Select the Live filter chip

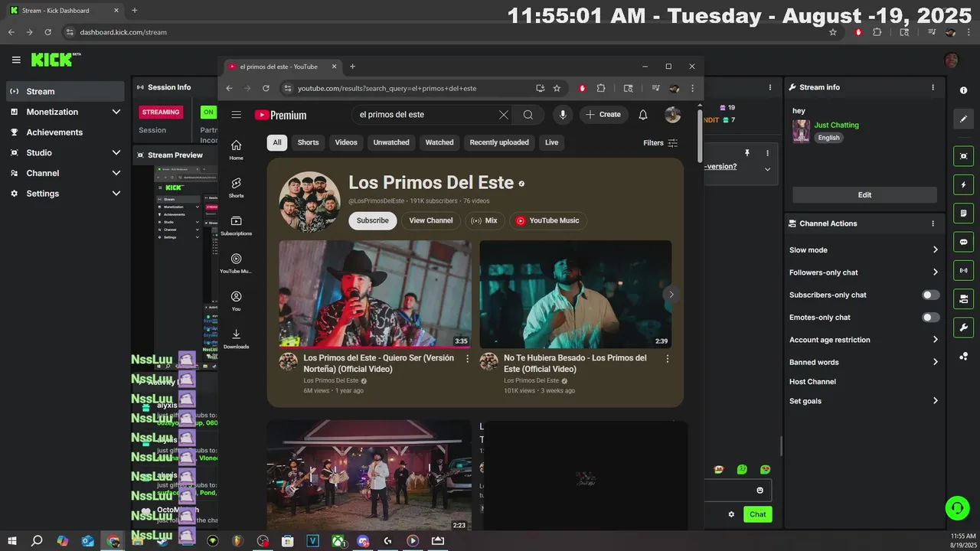551,142
